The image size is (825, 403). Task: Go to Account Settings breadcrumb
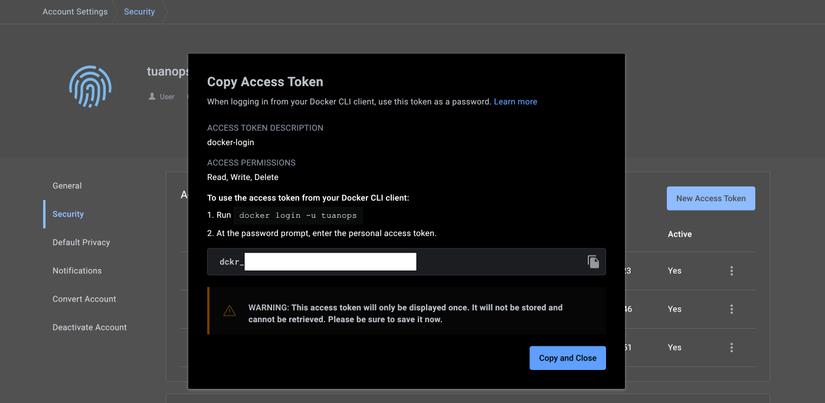pyautogui.click(x=75, y=12)
